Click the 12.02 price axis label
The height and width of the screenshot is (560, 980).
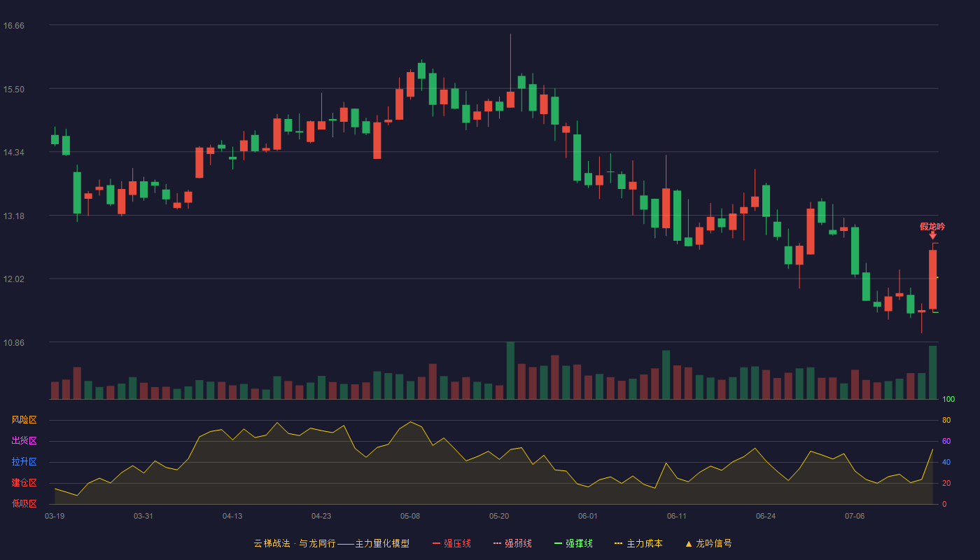coord(14,279)
